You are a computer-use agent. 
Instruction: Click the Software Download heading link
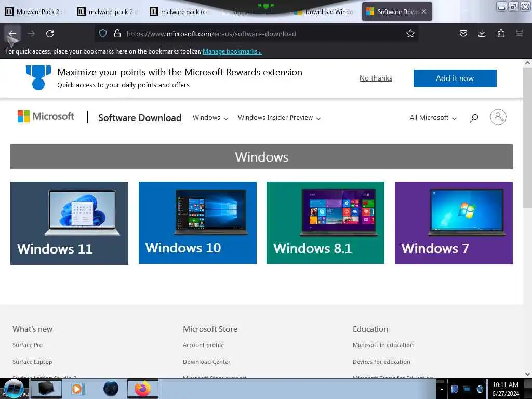(140, 117)
